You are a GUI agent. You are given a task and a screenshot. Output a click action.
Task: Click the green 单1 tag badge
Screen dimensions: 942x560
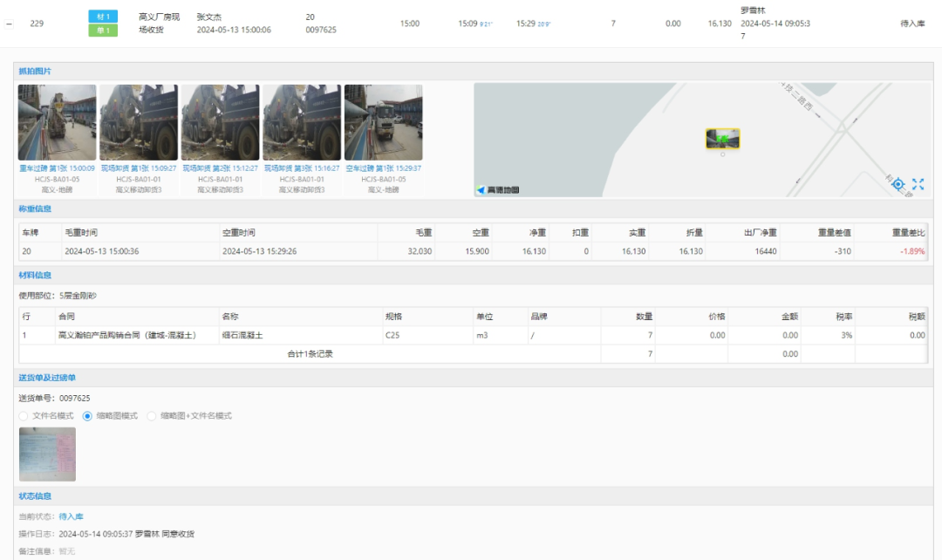[103, 31]
